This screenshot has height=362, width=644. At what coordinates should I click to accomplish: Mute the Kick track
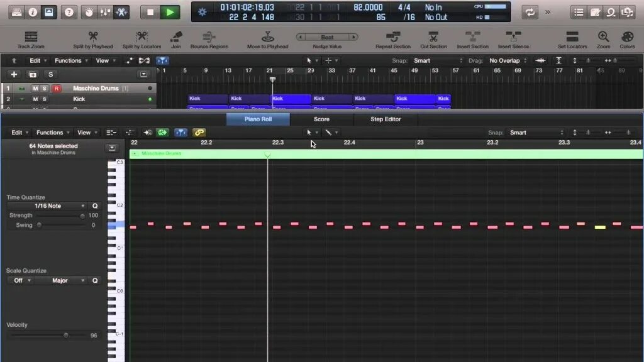35,99
